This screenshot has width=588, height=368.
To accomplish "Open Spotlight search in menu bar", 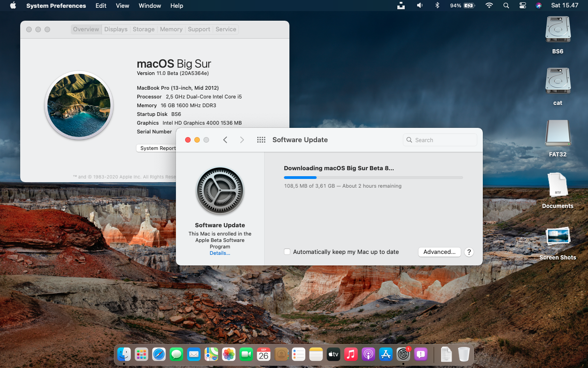I will (x=506, y=6).
